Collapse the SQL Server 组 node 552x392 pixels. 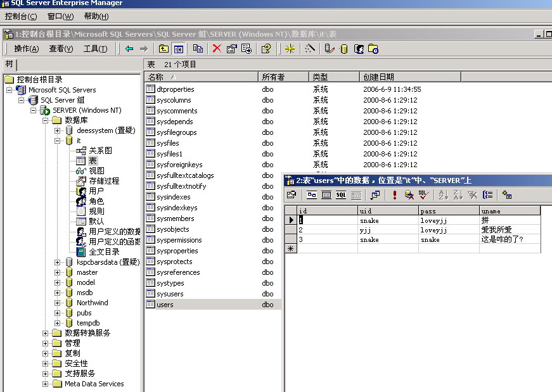point(21,100)
